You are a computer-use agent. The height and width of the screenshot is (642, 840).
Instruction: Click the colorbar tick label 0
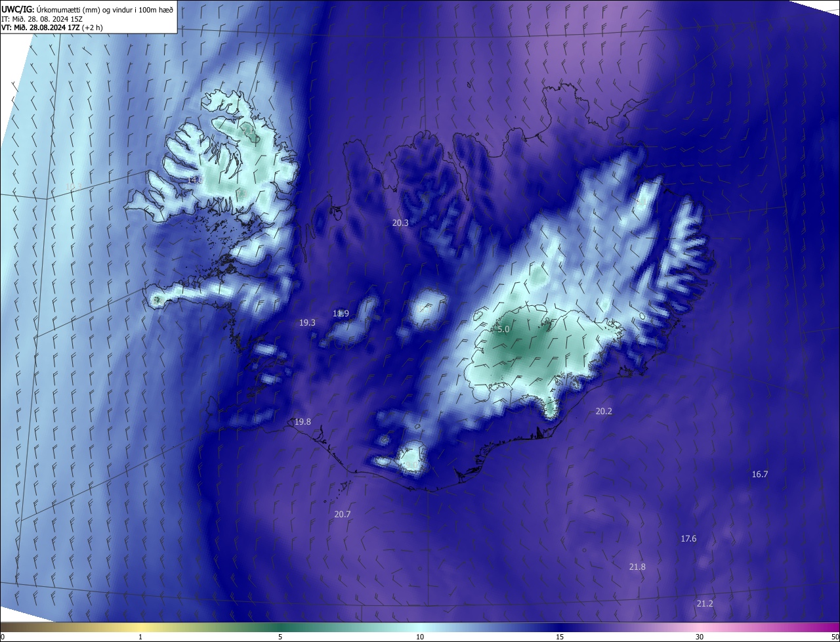pos(3,637)
